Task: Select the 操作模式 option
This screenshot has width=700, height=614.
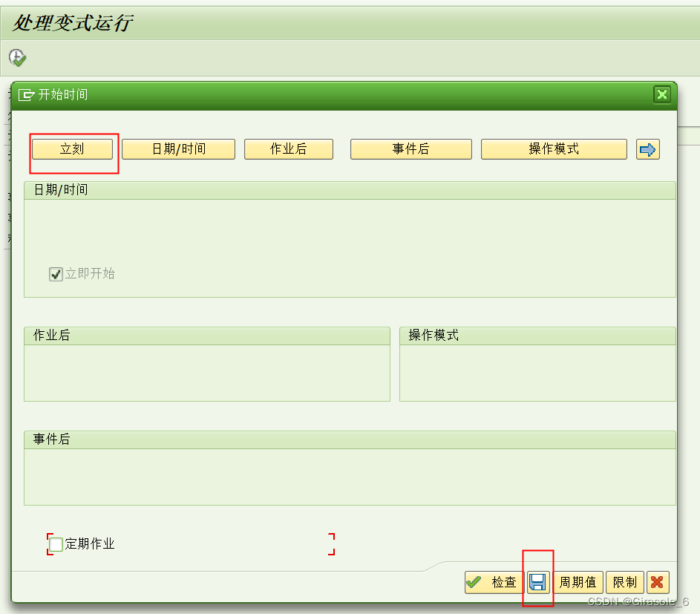Action: point(554,148)
